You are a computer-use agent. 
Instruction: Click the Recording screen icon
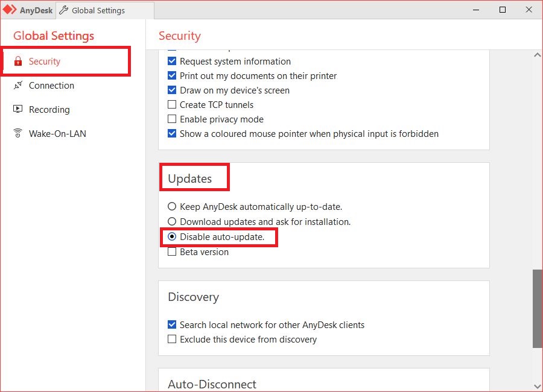(x=17, y=109)
